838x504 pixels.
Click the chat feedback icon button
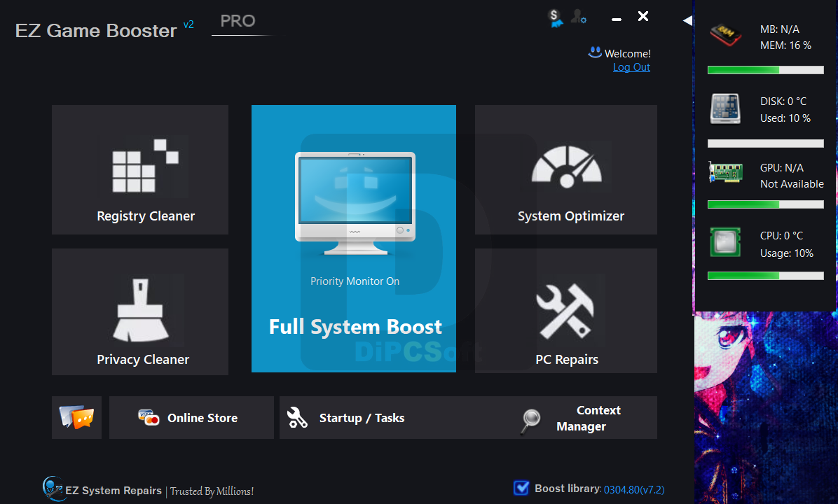point(76,417)
